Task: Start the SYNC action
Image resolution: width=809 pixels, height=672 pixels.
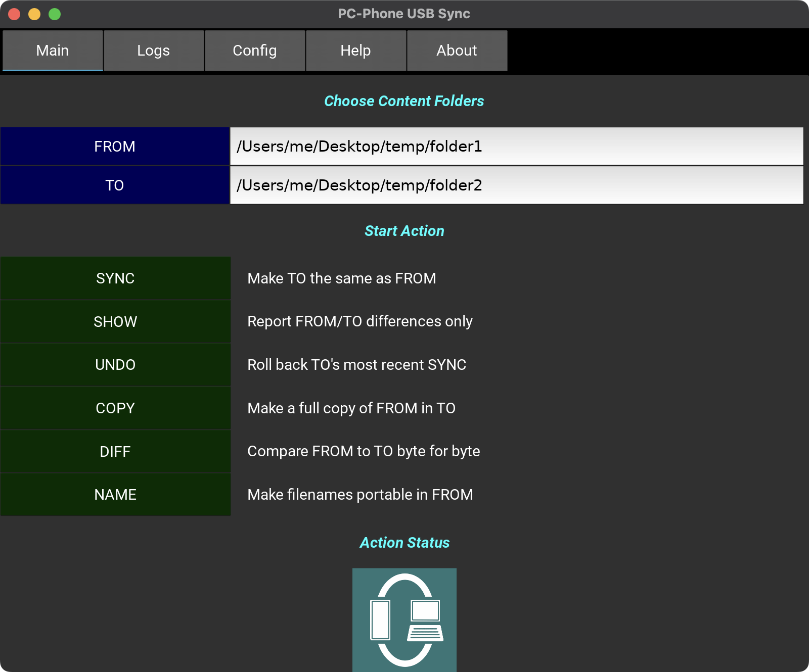Action: point(115,278)
